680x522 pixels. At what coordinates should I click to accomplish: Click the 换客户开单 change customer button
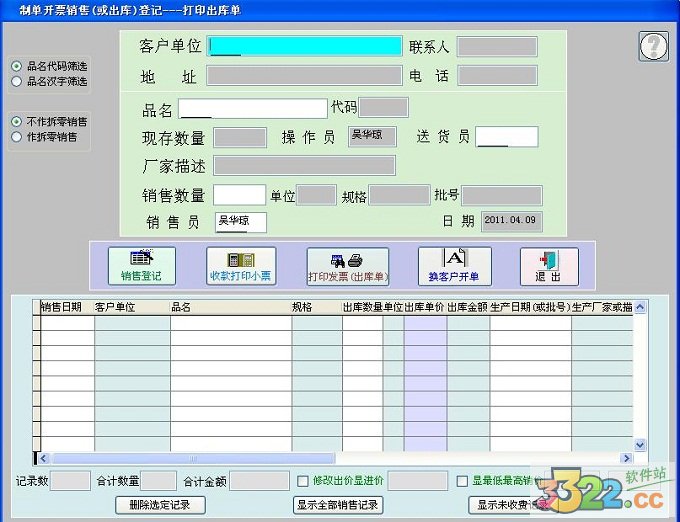tap(454, 266)
